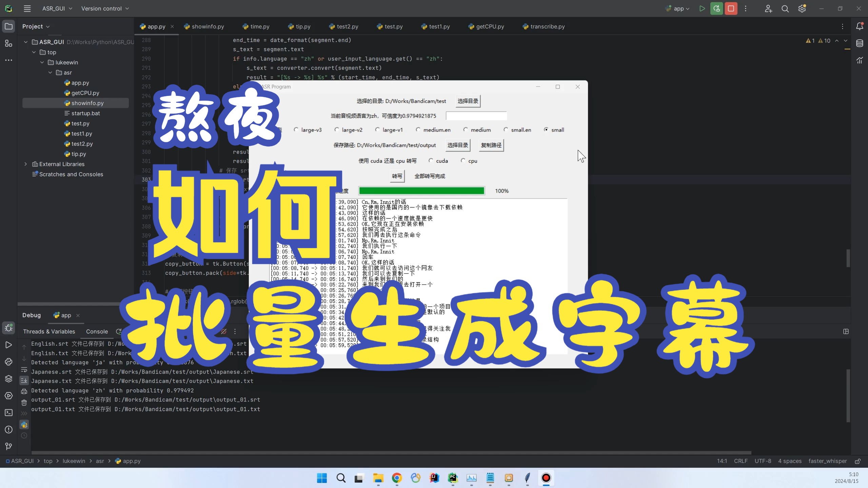Open the Git version control tool window
This screenshot has width=868, height=488.
[8, 446]
